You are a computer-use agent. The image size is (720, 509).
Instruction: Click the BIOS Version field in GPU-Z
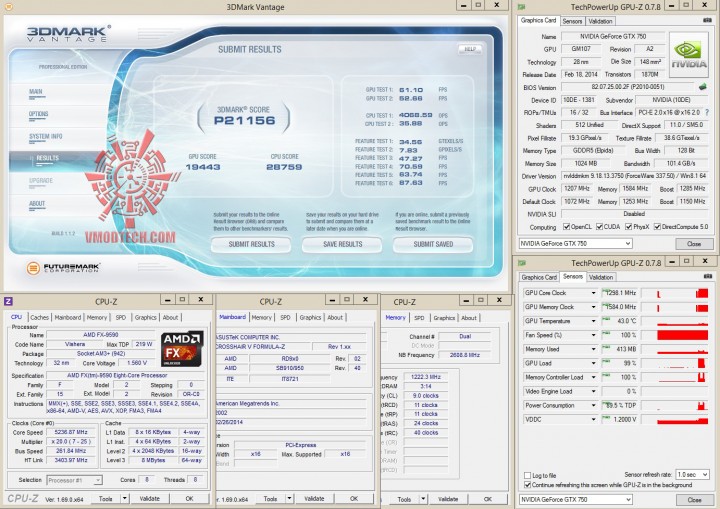pos(628,87)
